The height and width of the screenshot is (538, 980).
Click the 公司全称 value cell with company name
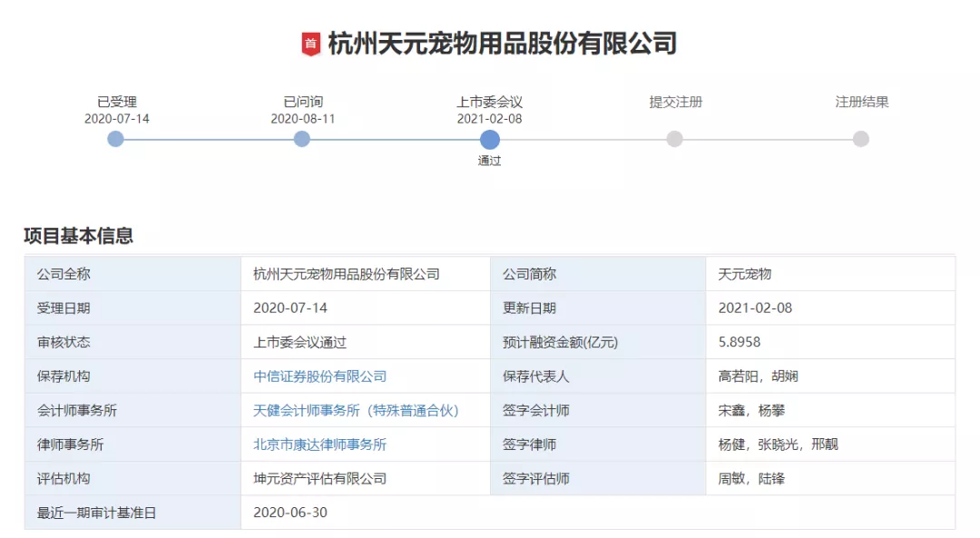(x=366, y=274)
